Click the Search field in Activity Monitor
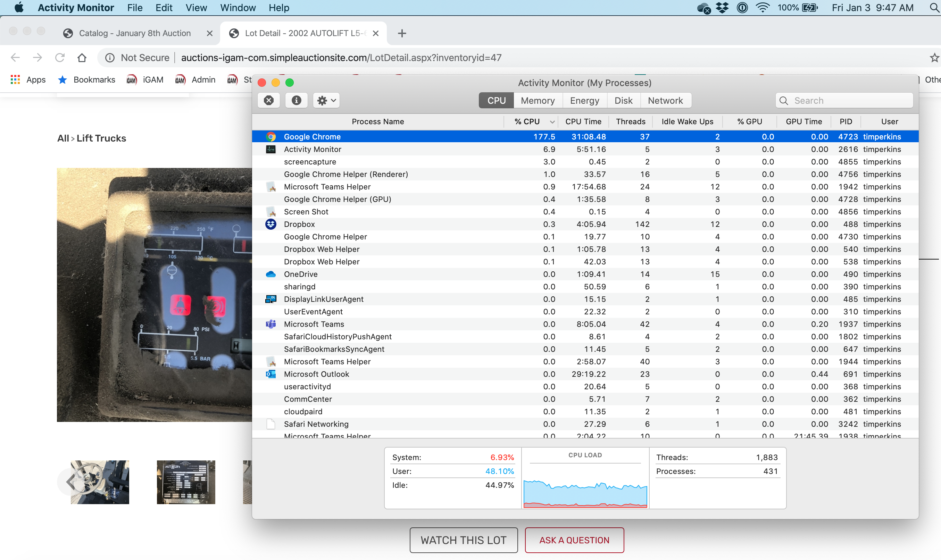Viewport: 941px width, 560px height. tap(844, 100)
